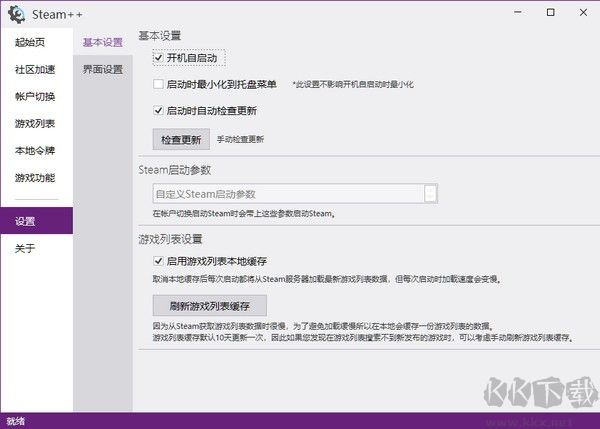Close the Steam++ window

(x=583, y=13)
